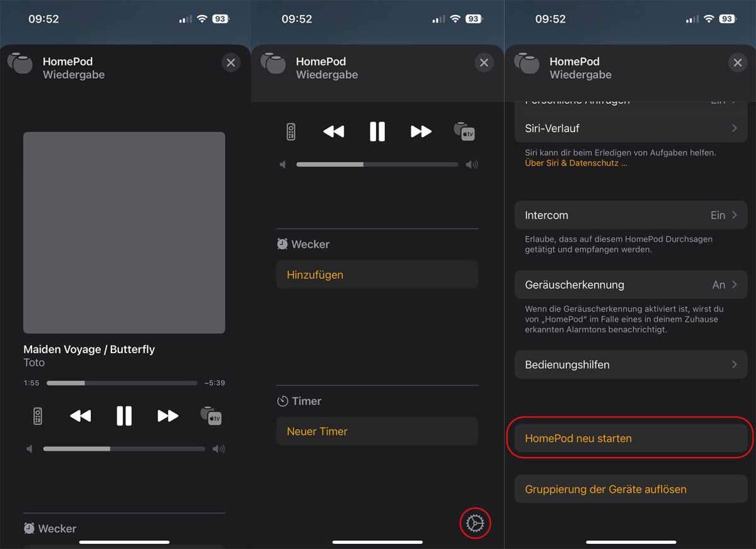Tap HomePod icon in right panel header
756x549 pixels.
click(x=527, y=63)
